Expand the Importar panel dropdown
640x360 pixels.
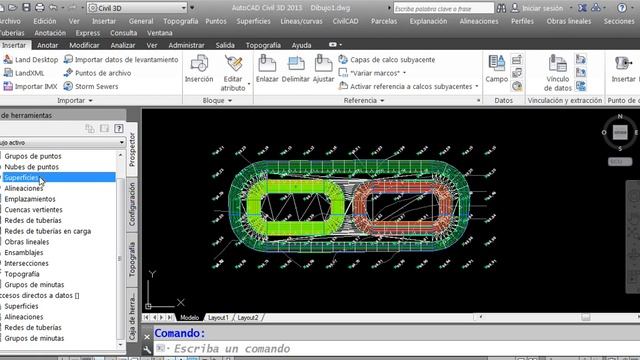(x=75, y=100)
